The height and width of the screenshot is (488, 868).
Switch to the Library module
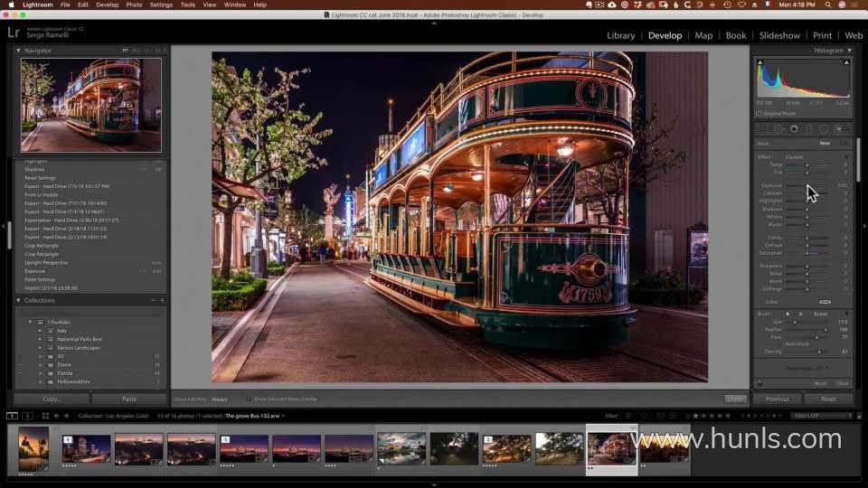pos(620,35)
